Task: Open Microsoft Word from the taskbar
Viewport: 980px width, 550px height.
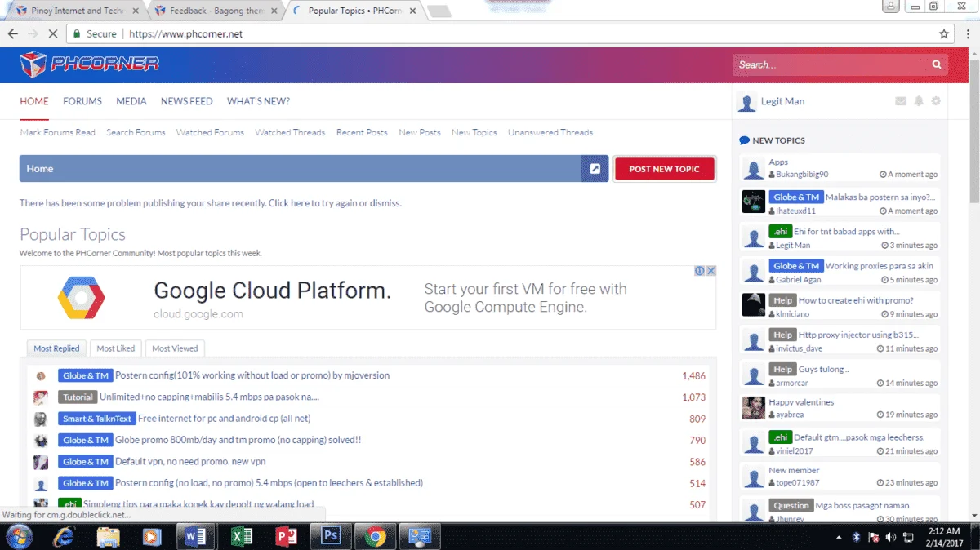Action: (196, 536)
